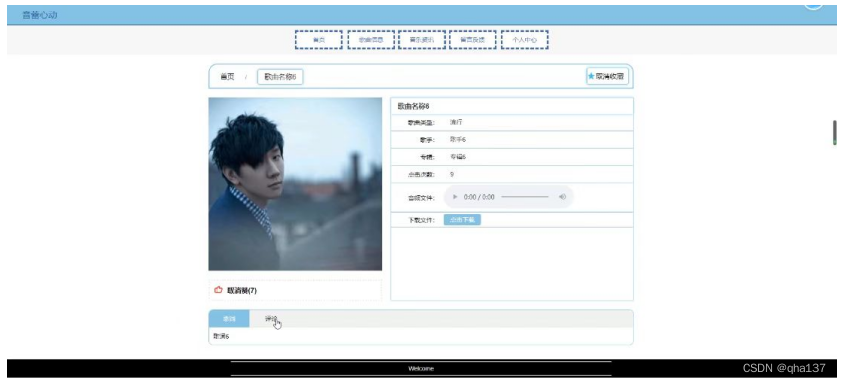Click the lyrics text 歌词6
Image resolution: width=842 pixels, height=384 pixels.
[221, 336]
